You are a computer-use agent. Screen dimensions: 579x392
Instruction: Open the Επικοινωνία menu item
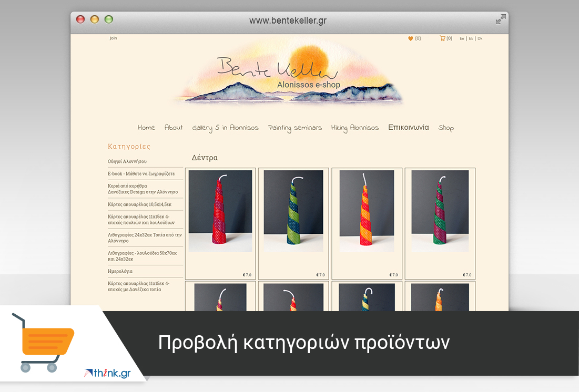(409, 127)
